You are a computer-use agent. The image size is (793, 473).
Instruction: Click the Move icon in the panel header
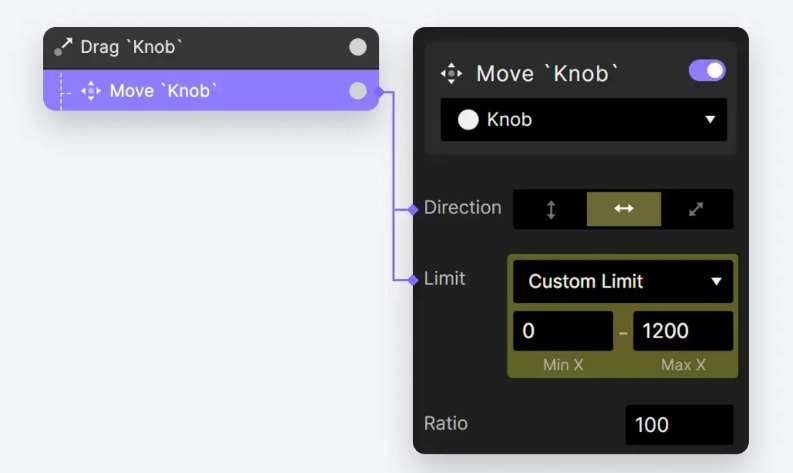[451, 74]
